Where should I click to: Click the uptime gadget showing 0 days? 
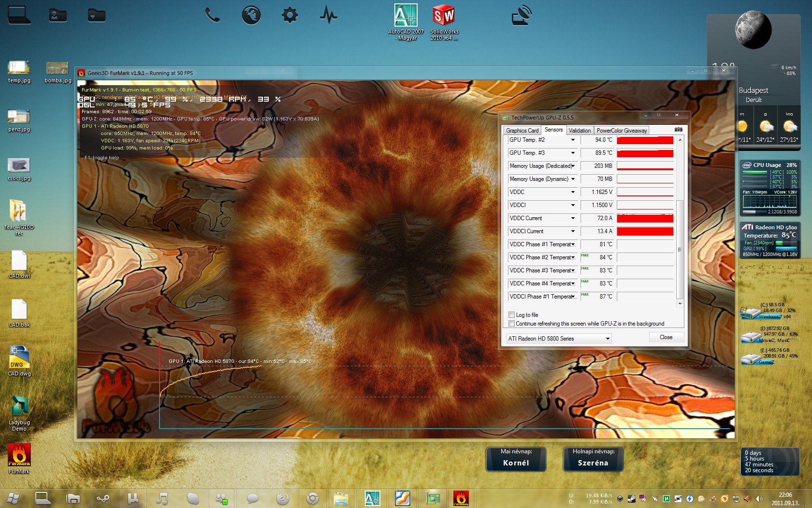point(769,462)
